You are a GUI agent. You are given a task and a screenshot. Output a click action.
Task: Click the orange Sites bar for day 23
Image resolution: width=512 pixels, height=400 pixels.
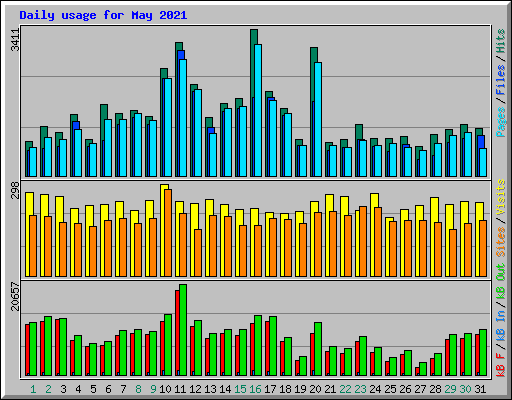click(363, 242)
